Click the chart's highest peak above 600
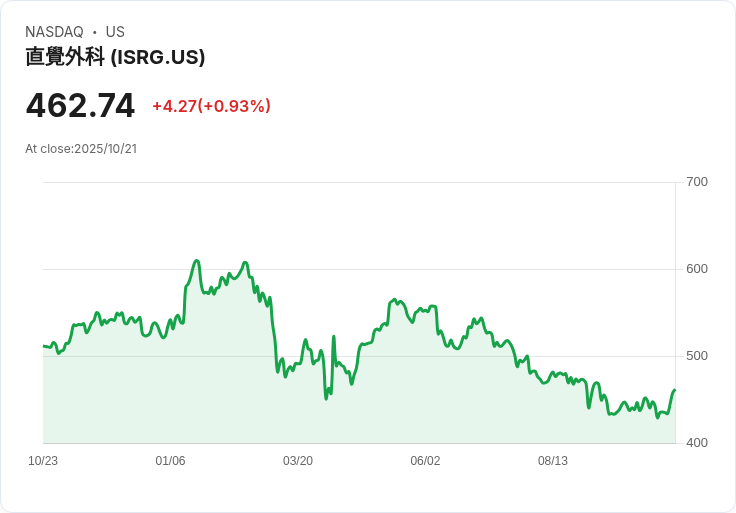 click(x=197, y=261)
